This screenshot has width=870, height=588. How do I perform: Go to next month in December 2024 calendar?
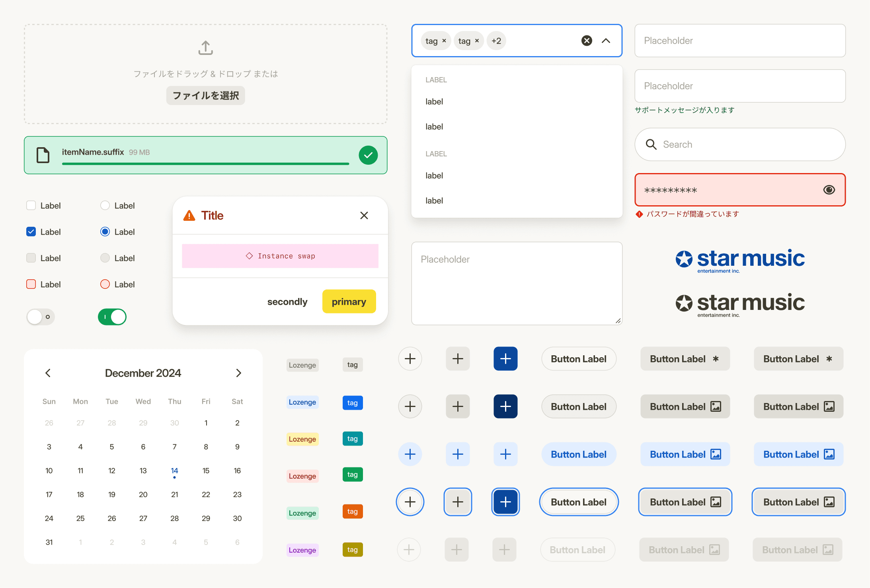coord(238,373)
